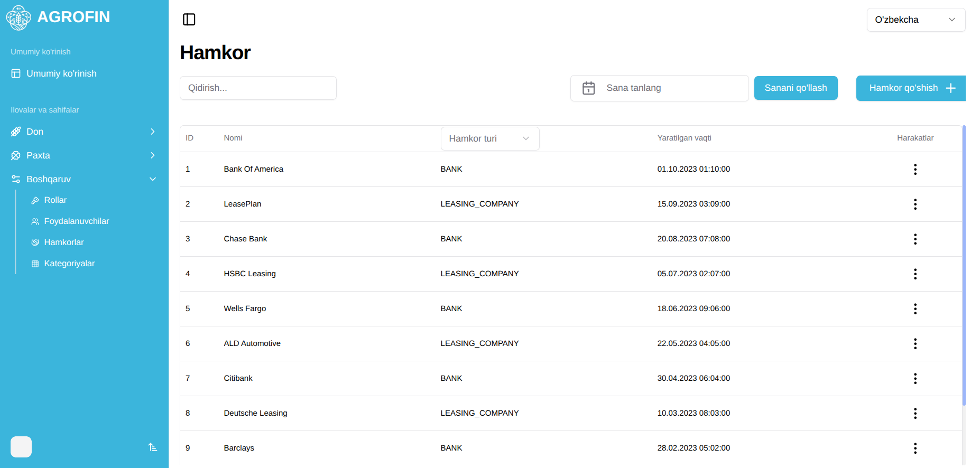Click LEASING_COMPANY type in ALD Automotive row
980x468 pixels.
[479, 343]
